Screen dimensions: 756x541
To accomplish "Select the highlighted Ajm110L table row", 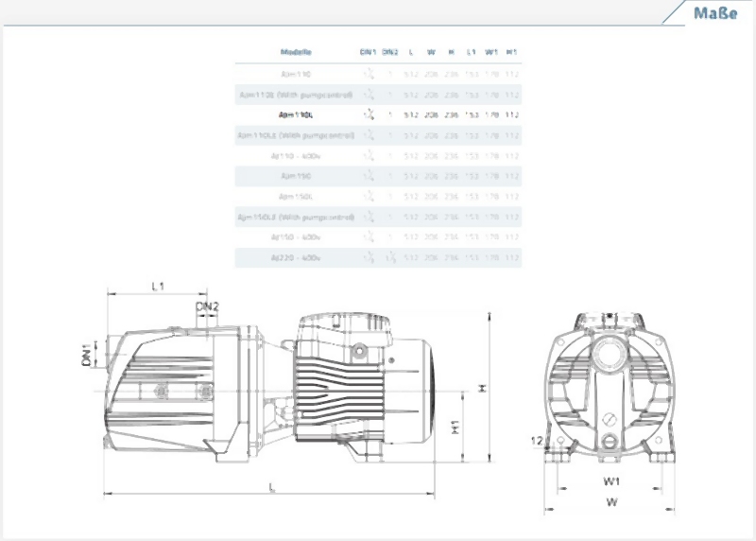I will click(378, 114).
